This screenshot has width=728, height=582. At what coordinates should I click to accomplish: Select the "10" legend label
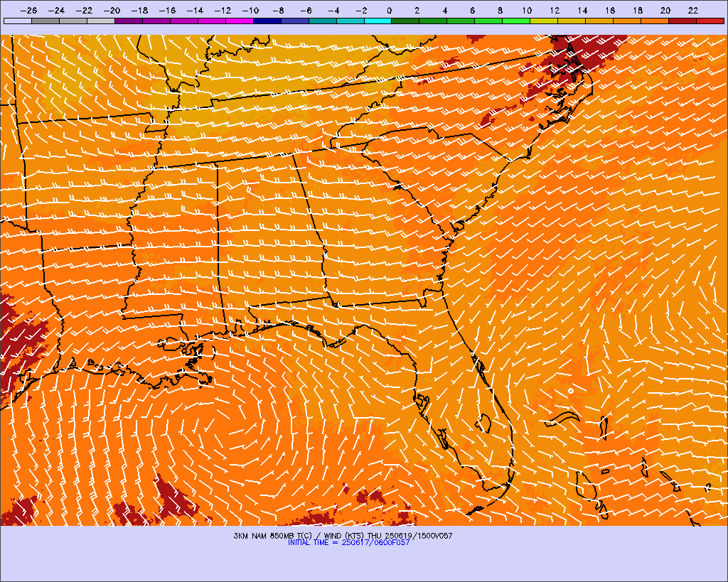(527, 10)
